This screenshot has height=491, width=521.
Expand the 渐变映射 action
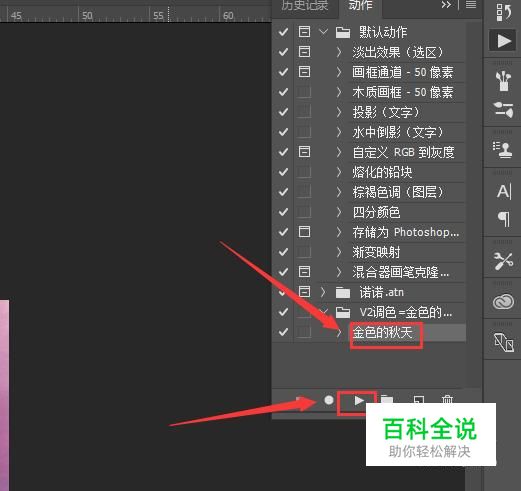pos(339,252)
